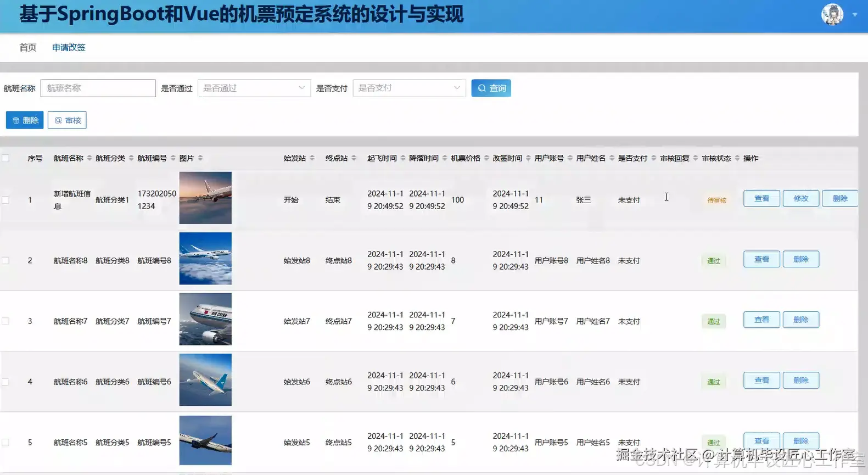Image resolution: width=868 pixels, height=475 pixels.
Task: Click the 通过 tag in row 3
Action: [714, 322]
